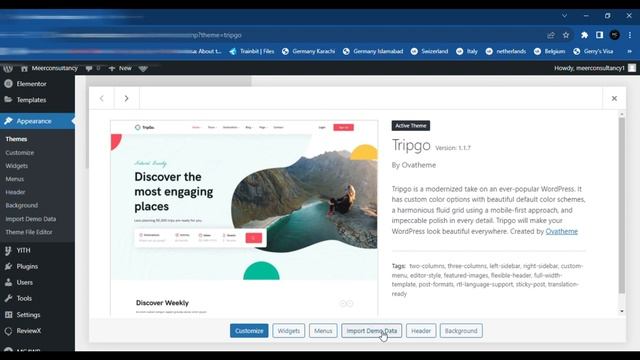The width and height of the screenshot is (640, 360).
Task: Show the previous theme with left arrow
Action: pos(102,98)
